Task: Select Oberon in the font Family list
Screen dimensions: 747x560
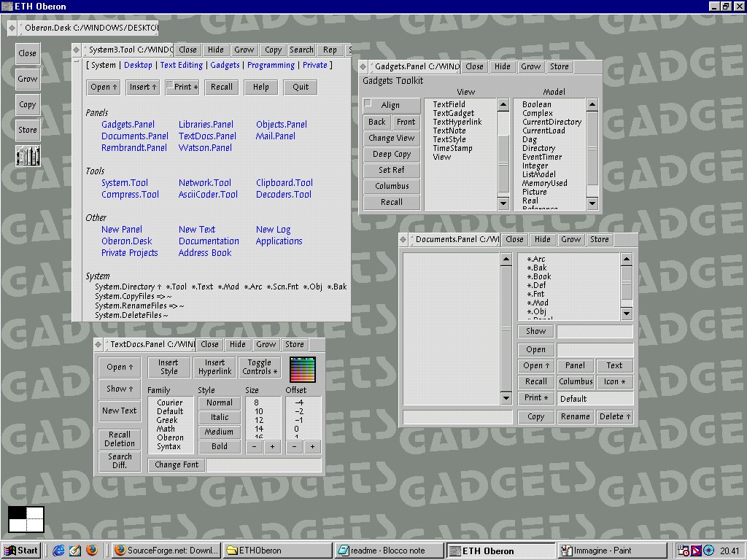Action: (170, 437)
